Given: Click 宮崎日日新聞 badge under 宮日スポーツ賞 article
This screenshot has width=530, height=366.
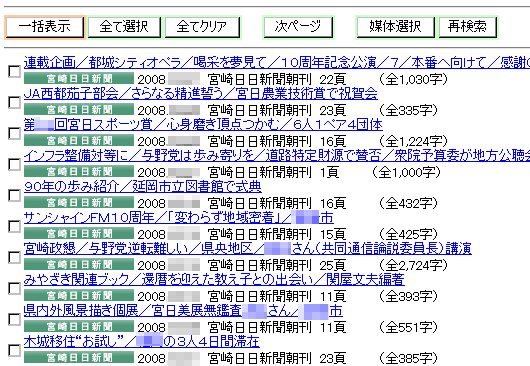Looking at the screenshot, I should click(79, 141).
